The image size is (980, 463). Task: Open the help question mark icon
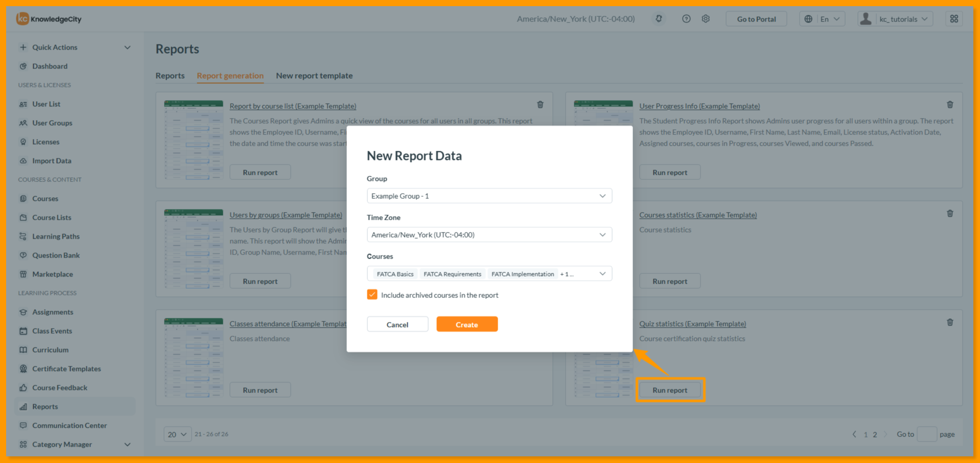(686, 19)
